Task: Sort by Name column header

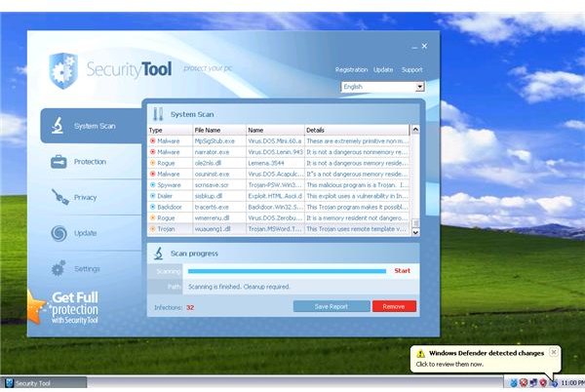Action: click(x=275, y=130)
